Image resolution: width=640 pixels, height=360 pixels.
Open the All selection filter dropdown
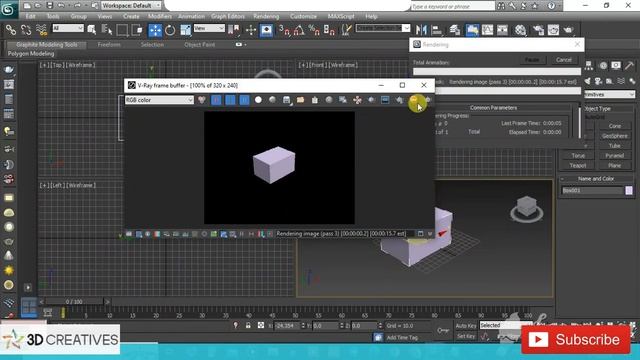[68, 28]
